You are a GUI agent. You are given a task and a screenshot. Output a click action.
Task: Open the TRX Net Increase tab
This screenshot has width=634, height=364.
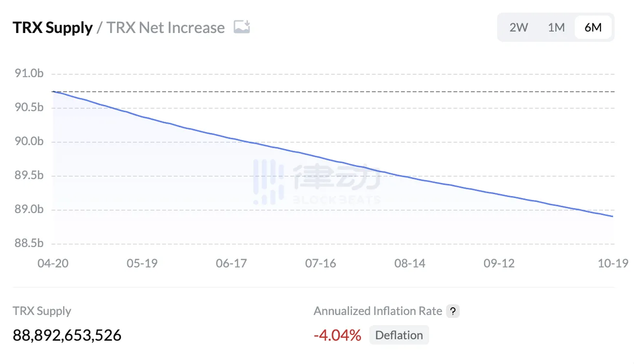tap(166, 28)
